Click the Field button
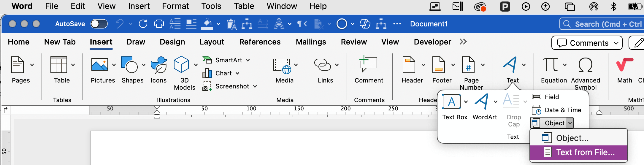The image size is (644, 165). coord(545,97)
